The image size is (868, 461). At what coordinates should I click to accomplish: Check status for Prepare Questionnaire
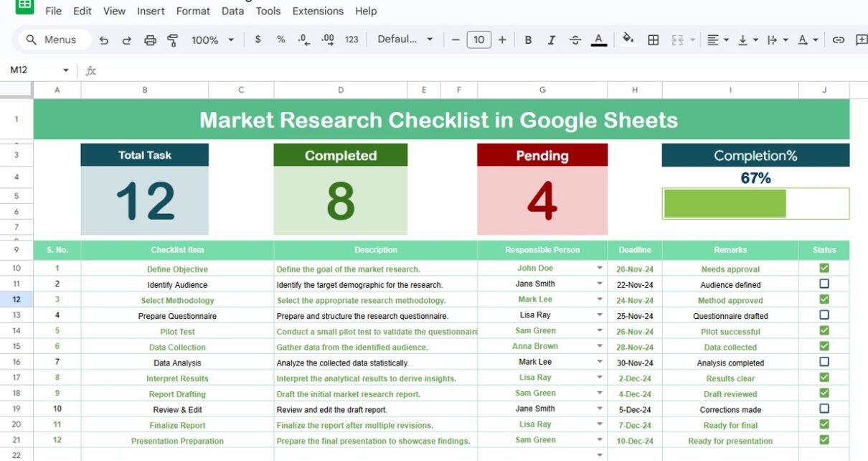pos(824,315)
